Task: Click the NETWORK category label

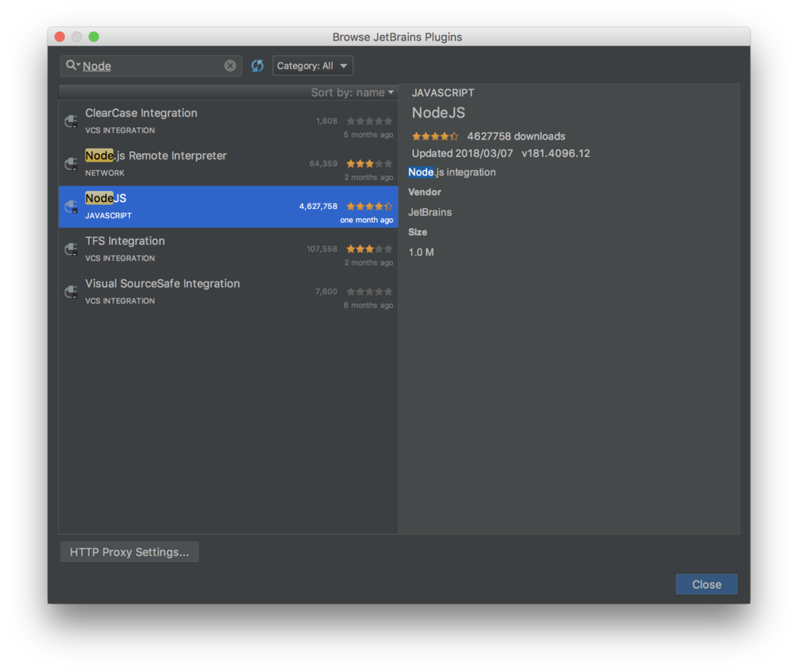Action: click(x=105, y=173)
